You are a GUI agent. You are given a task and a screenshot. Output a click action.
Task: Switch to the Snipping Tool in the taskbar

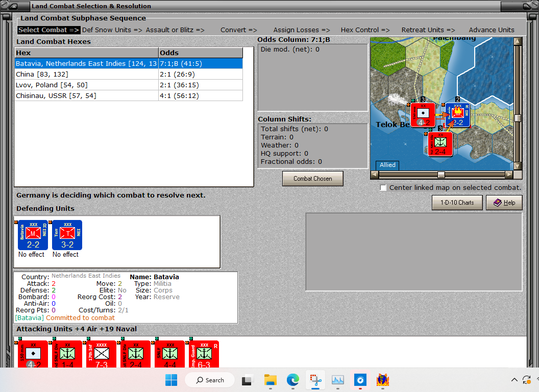[315, 380]
